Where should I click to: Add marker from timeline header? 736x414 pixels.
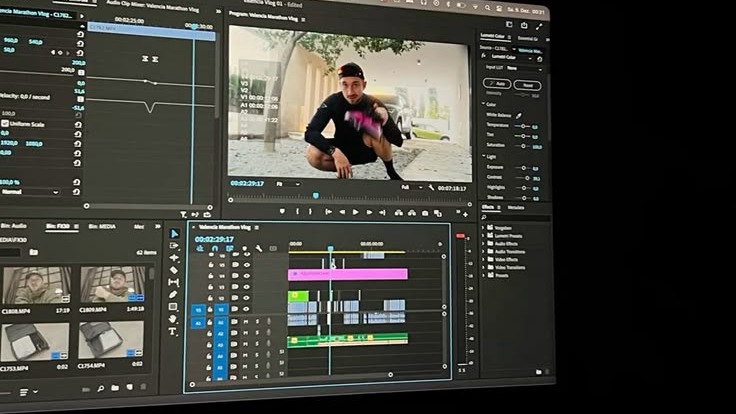(244, 248)
